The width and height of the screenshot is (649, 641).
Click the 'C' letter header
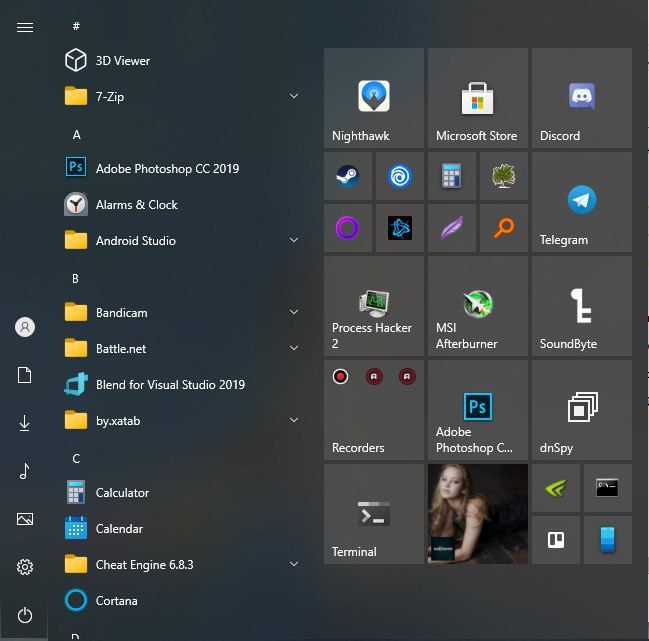click(76, 459)
